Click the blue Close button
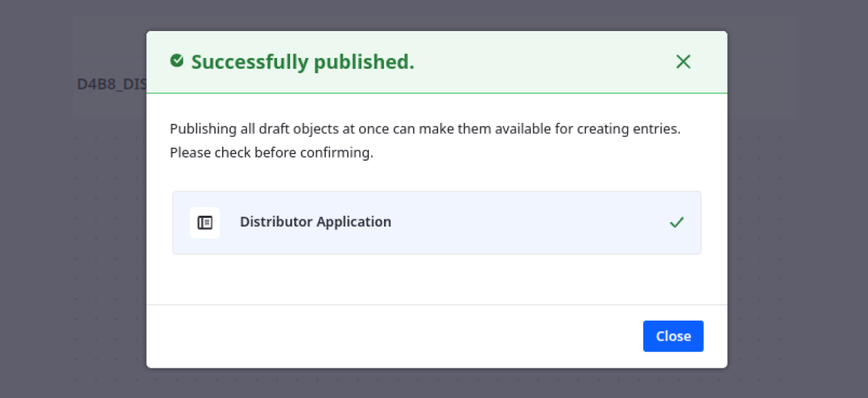The image size is (868, 398). click(673, 336)
